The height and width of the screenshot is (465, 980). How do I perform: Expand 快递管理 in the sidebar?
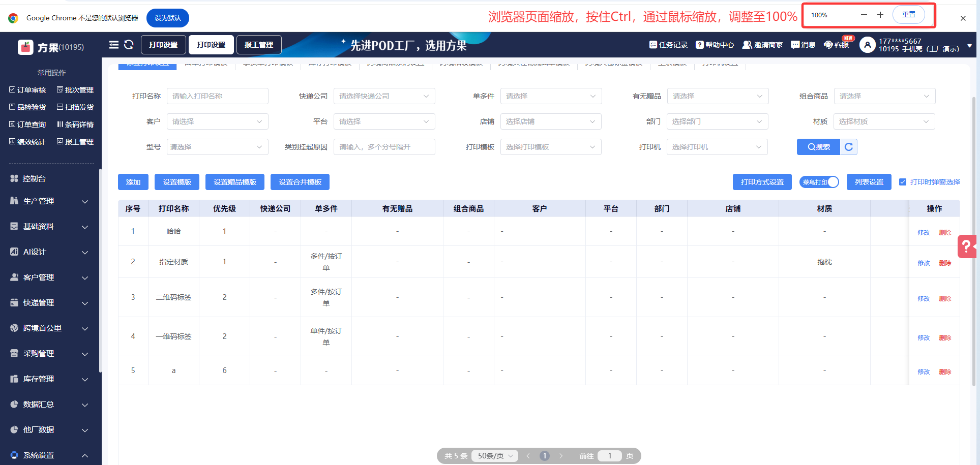[50, 303]
